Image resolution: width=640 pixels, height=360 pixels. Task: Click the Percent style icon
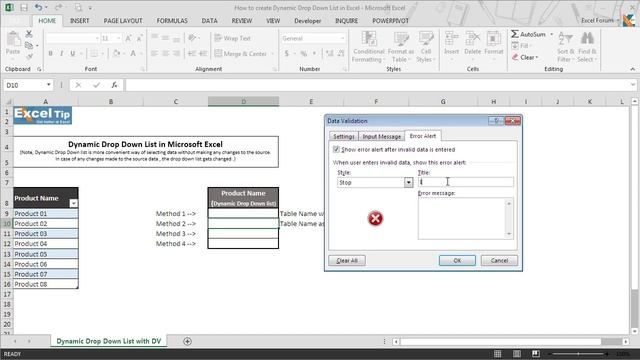tap(304, 53)
